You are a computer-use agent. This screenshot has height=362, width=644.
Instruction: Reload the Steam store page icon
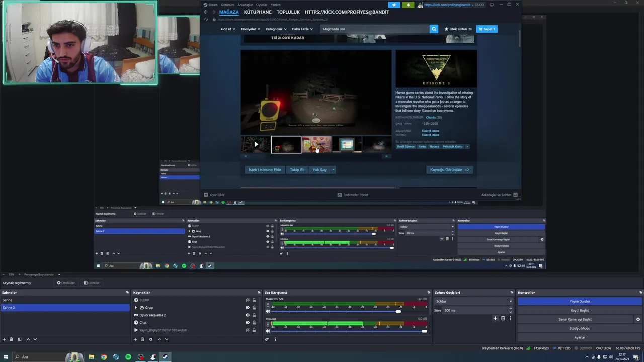click(206, 19)
